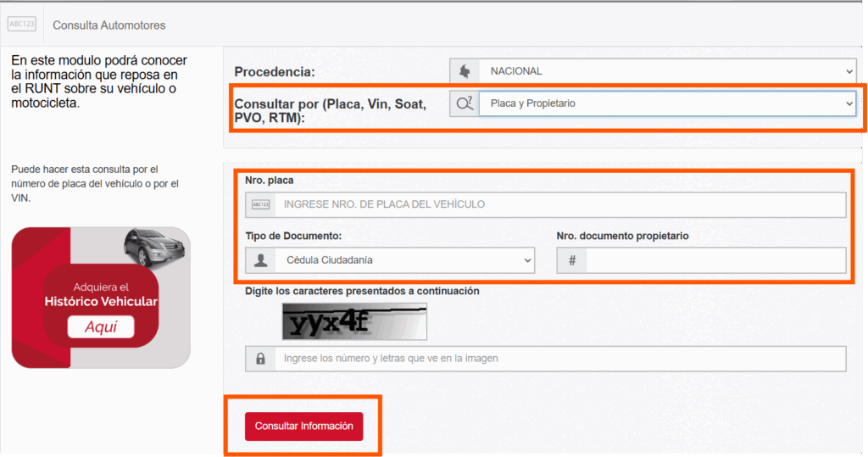Click the Histórico Vehicular banner heading
Image resolution: width=868 pixels, height=457 pixels.
click(x=101, y=301)
